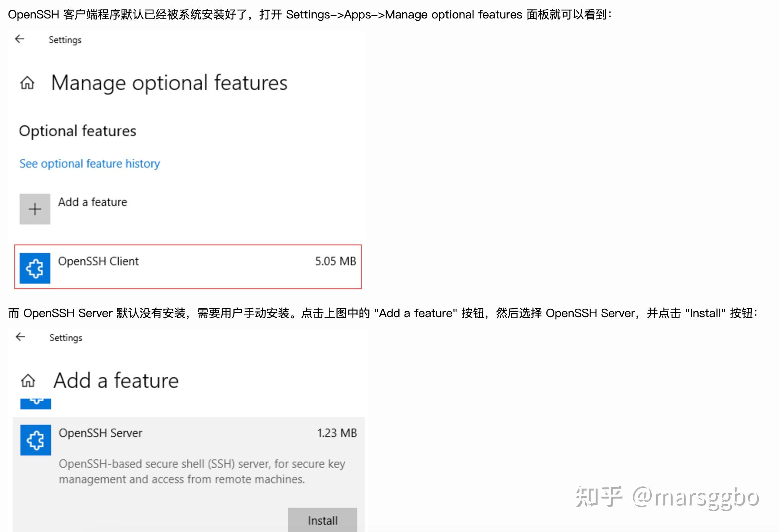Click the Settings title in upper window
This screenshot has height=532, width=779.
(x=65, y=40)
